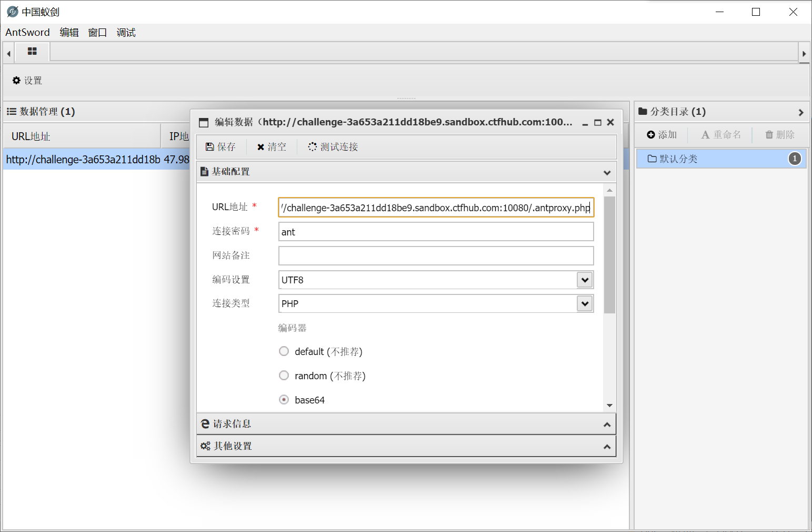Select the random encoder option

tap(284, 375)
